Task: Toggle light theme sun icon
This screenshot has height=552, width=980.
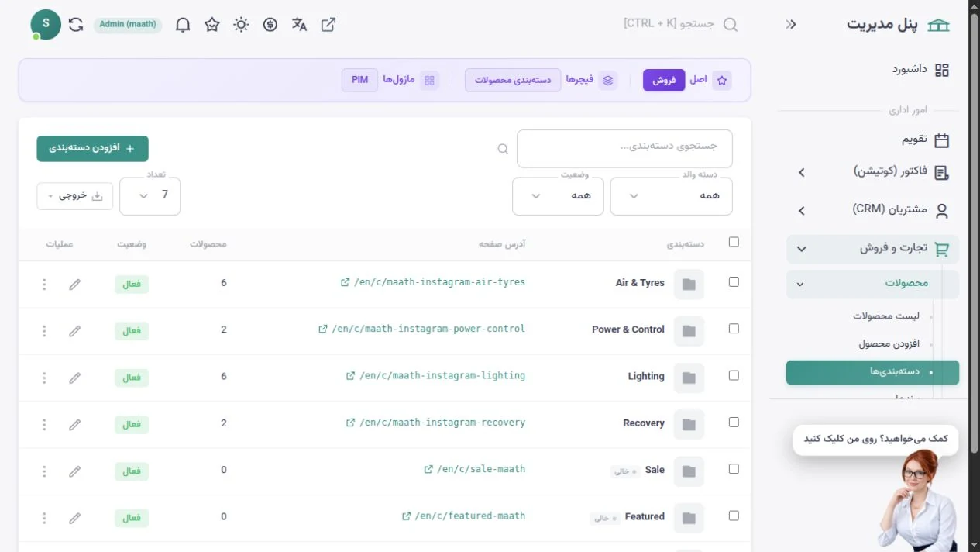Action: (x=241, y=25)
